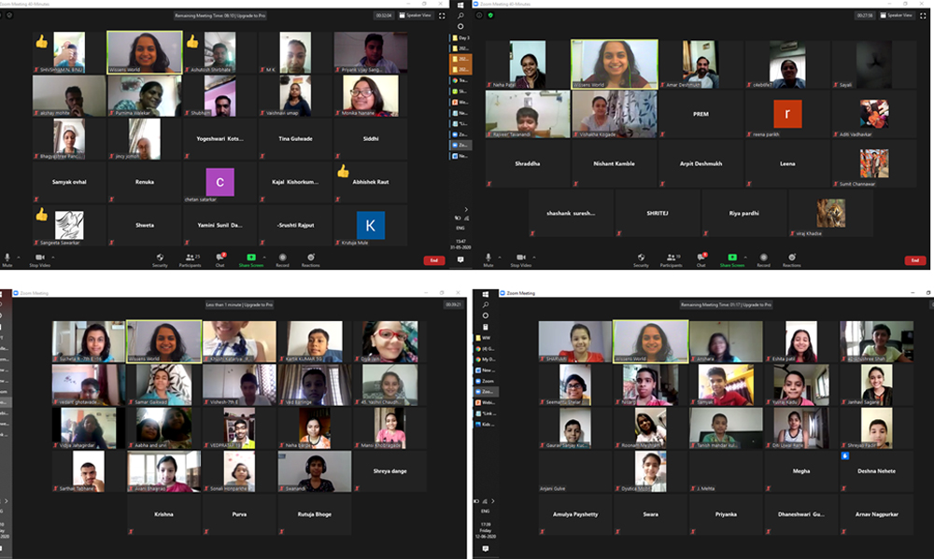Open Security options in top-left meeting
This screenshot has height=560, width=934.
[160, 259]
